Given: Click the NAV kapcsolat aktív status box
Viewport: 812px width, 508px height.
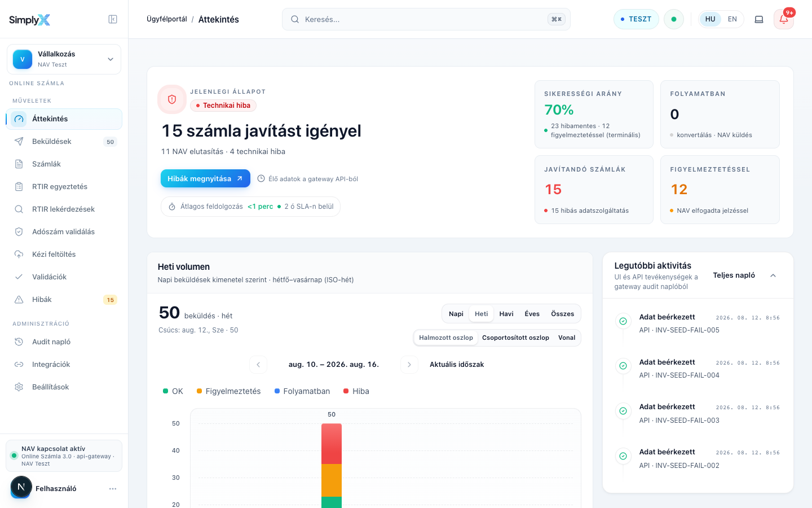Looking at the screenshot, I should click(64, 456).
